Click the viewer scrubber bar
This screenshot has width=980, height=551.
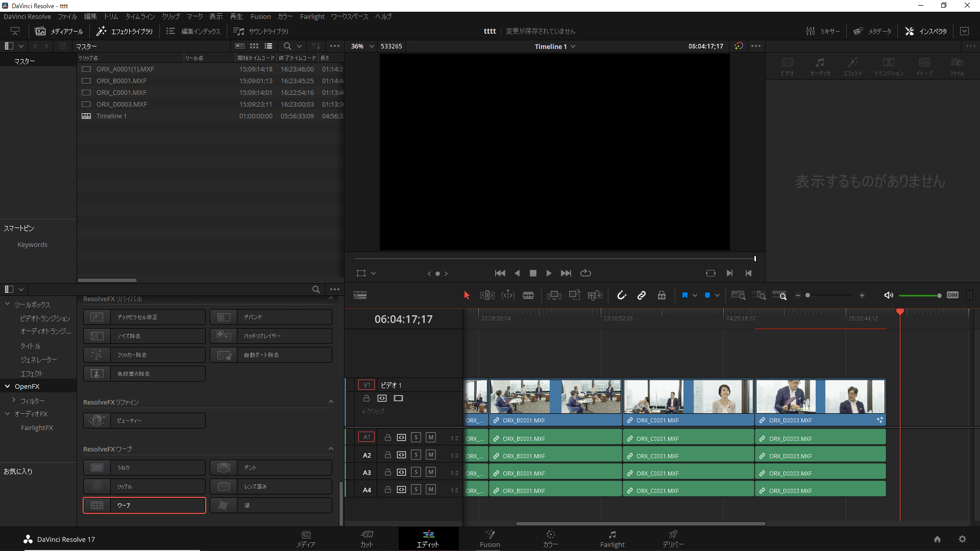pos(555,259)
